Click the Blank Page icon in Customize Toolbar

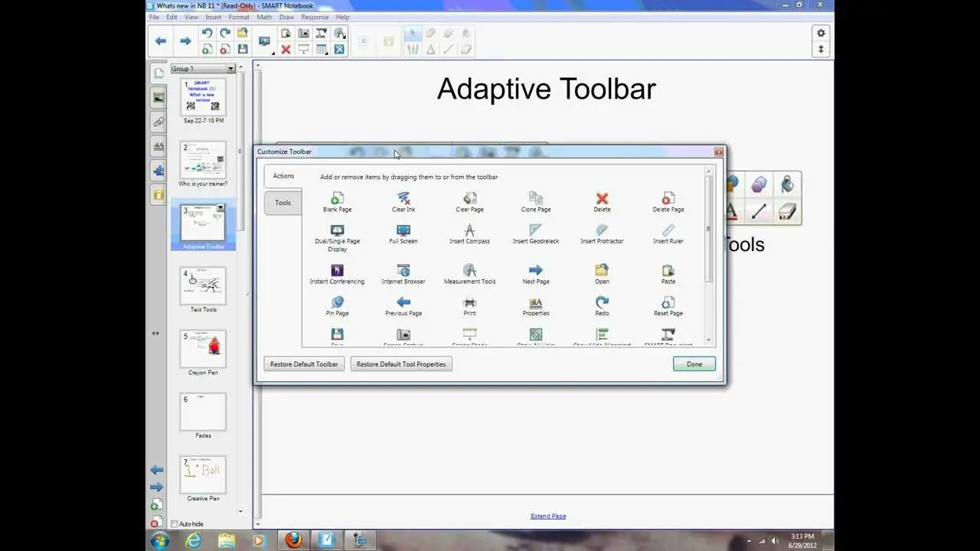click(337, 198)
